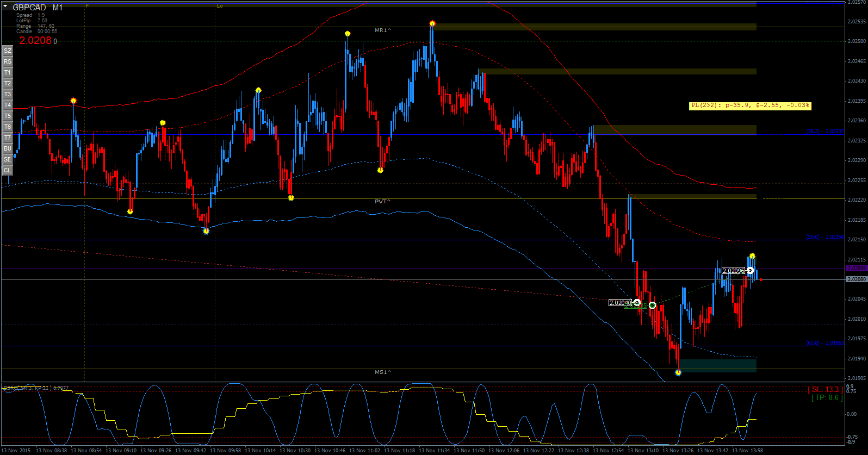The height and width of the screenshot is (455, 868).
Task: Click the 13 Nov 11:34 time label
Action: coord(435,450)
